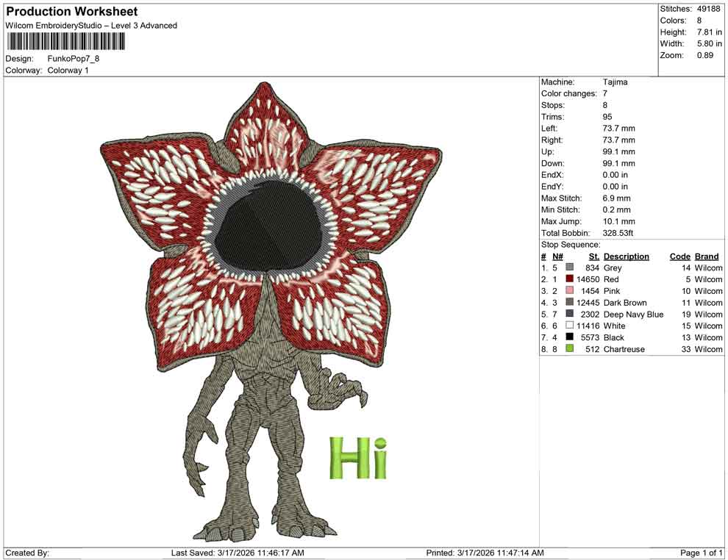728x560 pixels.
Task: Click the Machine value 'Tajima'
Action: point(615,82)
